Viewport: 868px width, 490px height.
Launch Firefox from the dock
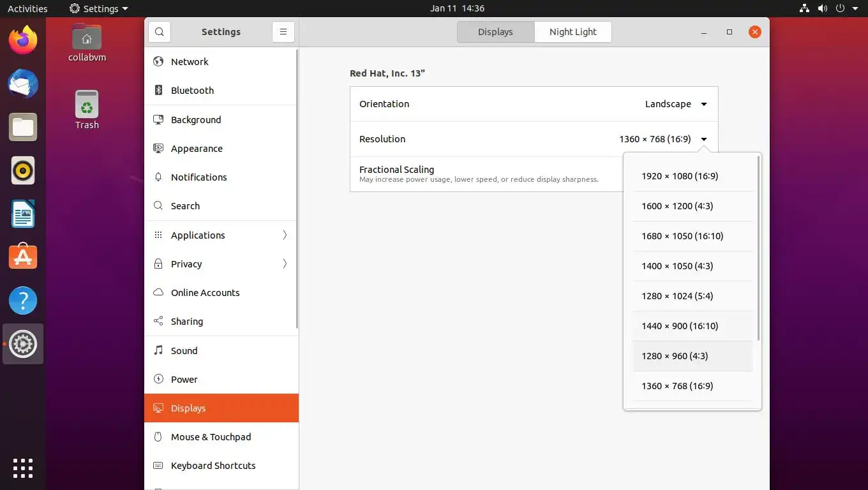pos(23,41)
